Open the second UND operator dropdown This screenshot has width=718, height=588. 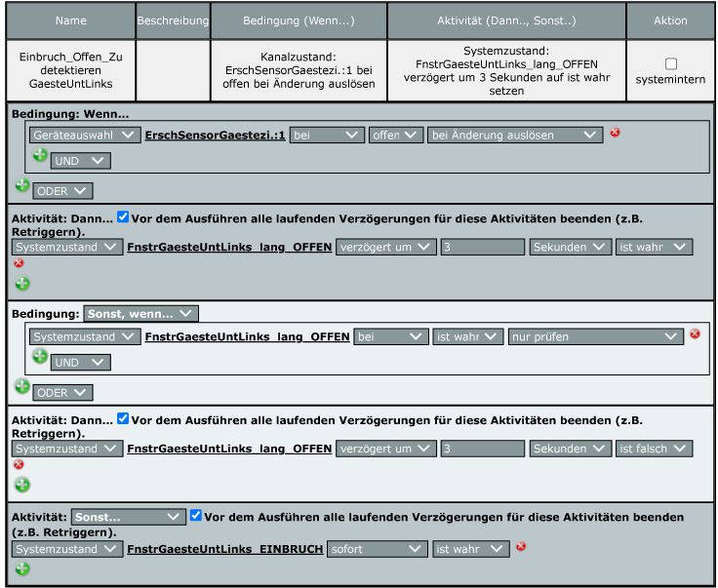(x=81, y=363)
